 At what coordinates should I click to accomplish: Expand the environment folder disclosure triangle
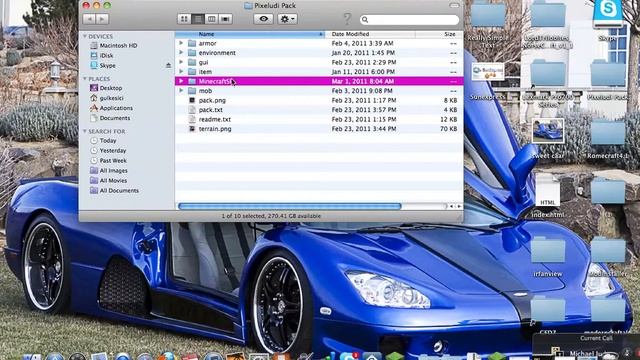pyautogui.click(x=181, y=53)
